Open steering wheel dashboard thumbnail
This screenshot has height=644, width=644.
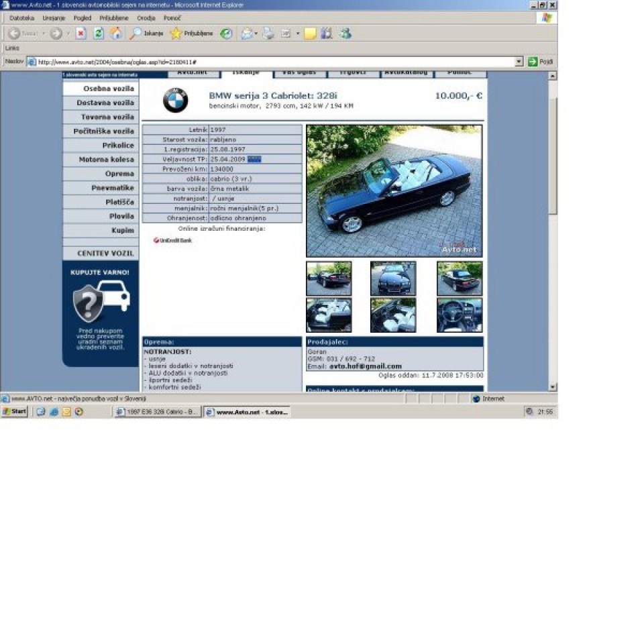pyautogui.click(x=460, y=315)
